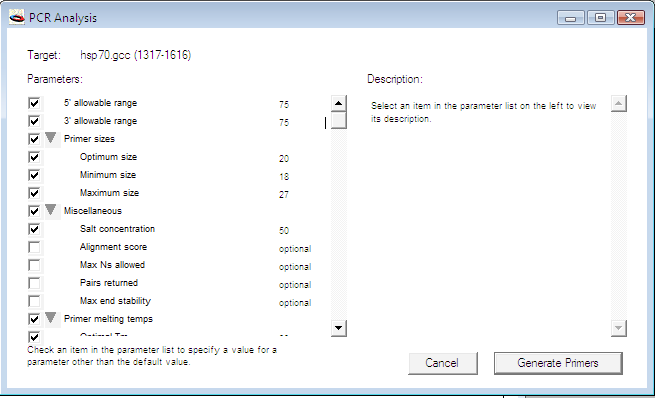Toggle the Primer melting temps checkbox
Viewport: 655px width, 398px height.
click(34, 319)
